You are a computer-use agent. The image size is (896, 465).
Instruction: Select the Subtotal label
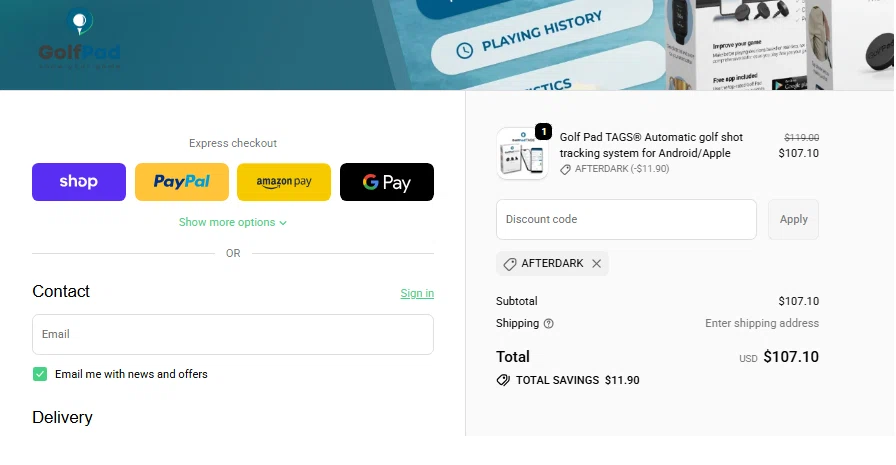(x=517, y=301)
